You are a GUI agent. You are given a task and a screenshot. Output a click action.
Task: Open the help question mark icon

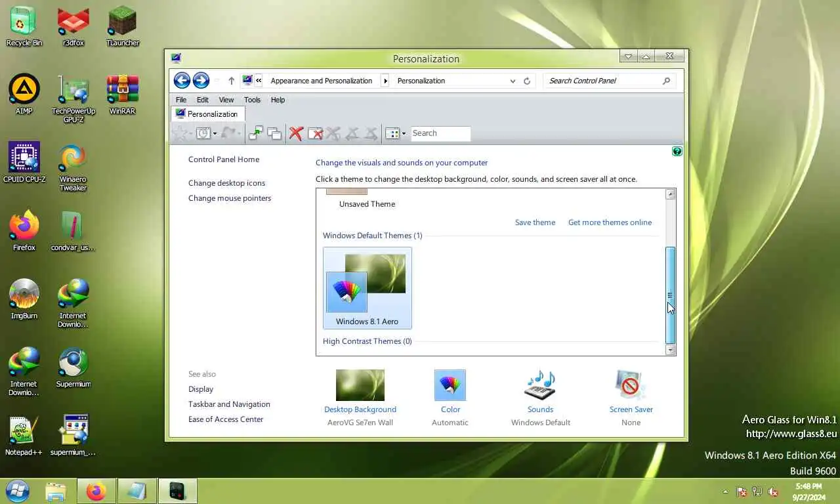click(677, 152)
